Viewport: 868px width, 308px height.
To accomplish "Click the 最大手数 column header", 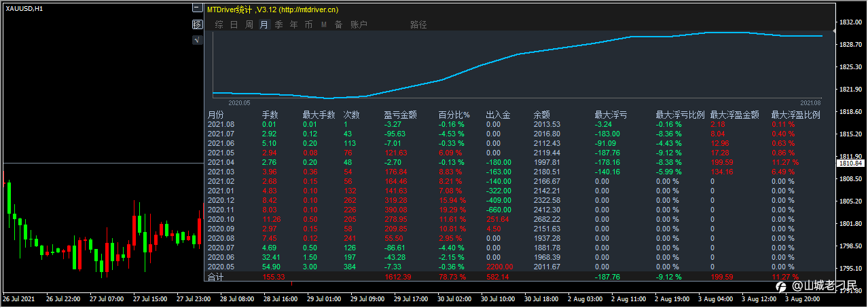I will (x=319, y=115).
